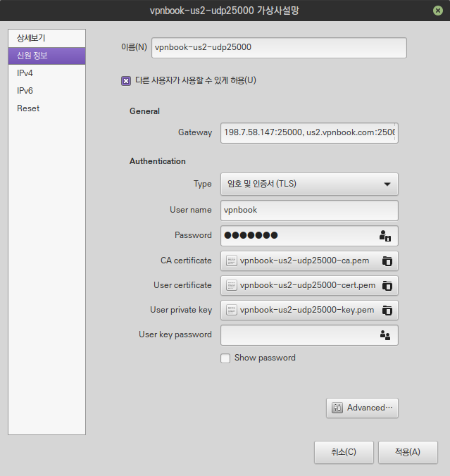Viewport: 450px width, 476px height.
Task: Open the Advanced settings dialog
Action: [x=362, y=408]
